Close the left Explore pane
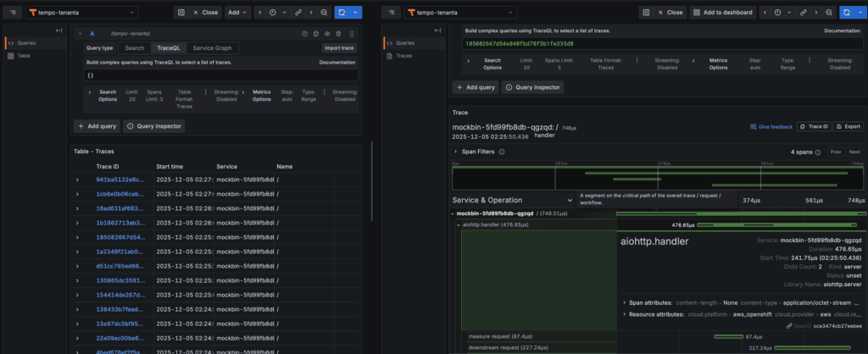The height and width of the screenshot is (354, 868). 205,12
